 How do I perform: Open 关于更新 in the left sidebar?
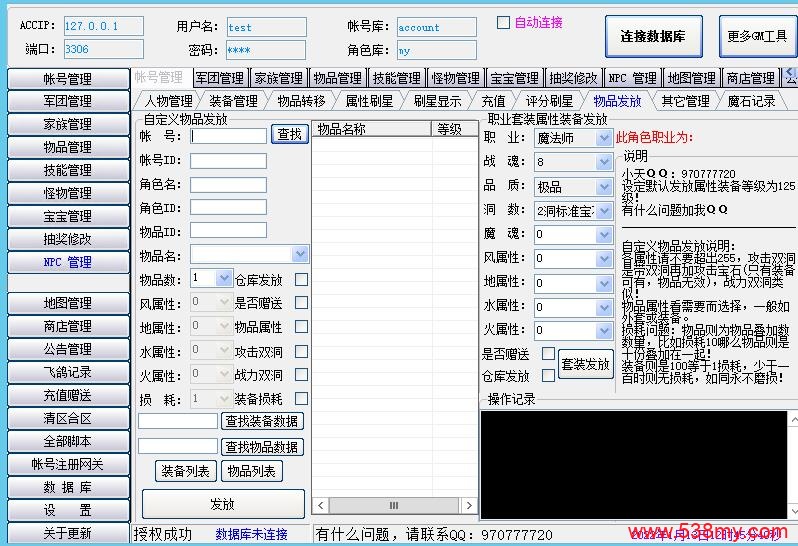pos(68,533)
